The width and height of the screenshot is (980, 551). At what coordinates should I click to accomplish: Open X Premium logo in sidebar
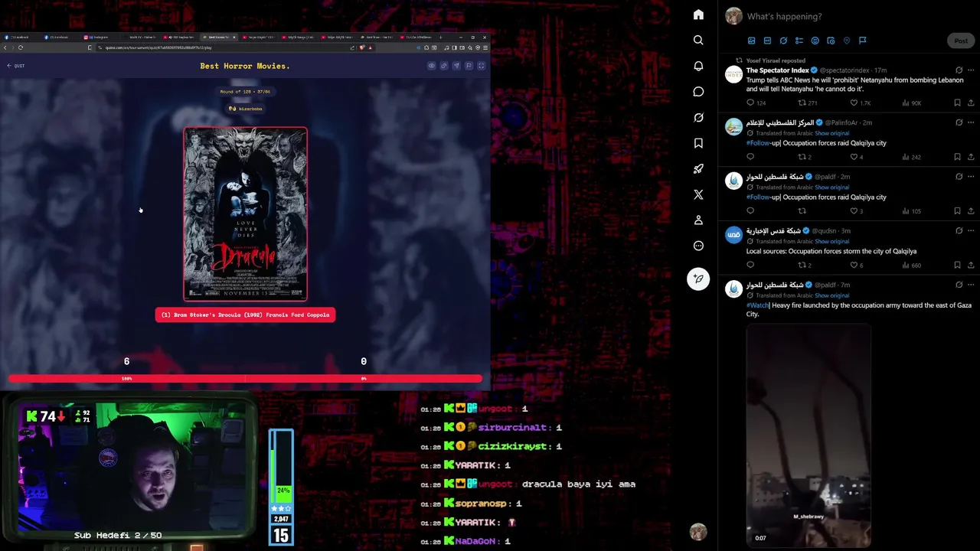point(698,194)
